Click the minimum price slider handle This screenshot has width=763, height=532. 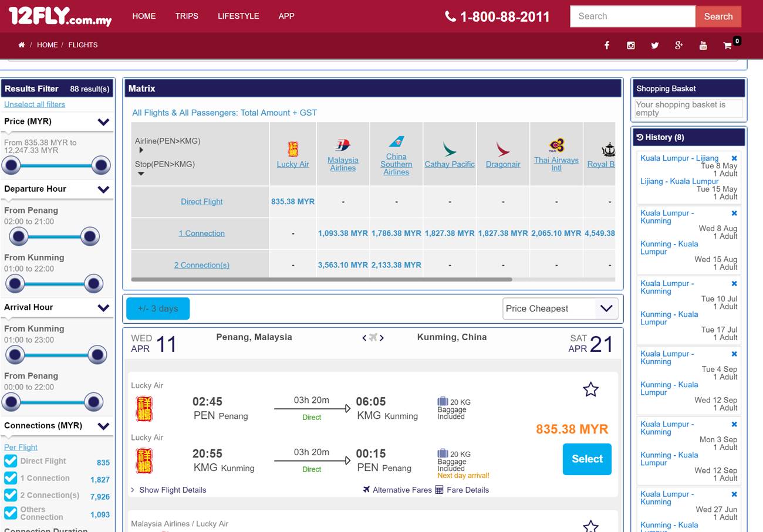(11, 166)
